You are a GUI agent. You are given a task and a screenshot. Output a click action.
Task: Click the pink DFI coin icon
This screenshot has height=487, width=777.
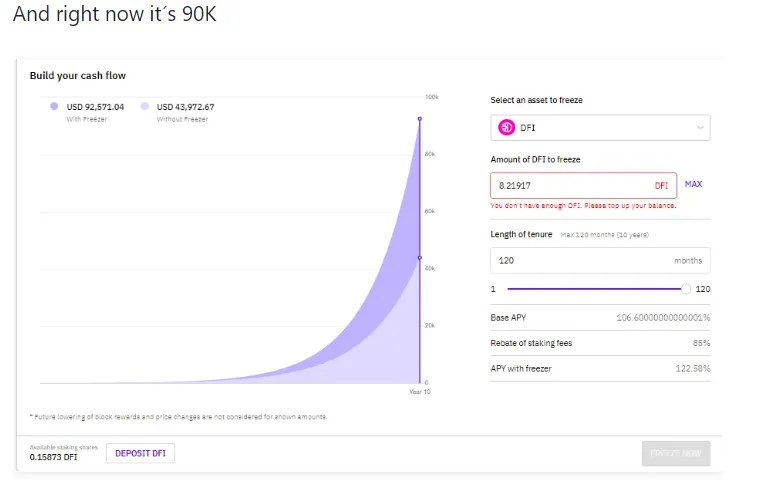(506, 127)
